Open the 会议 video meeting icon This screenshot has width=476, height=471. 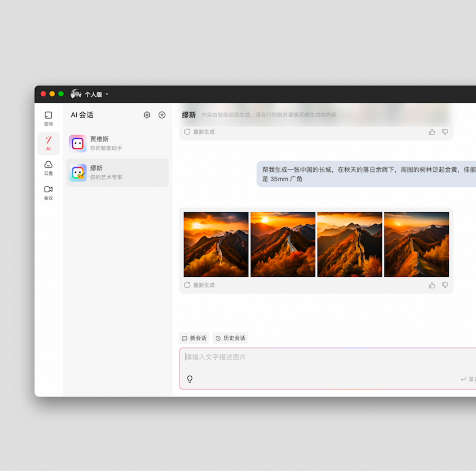(48, 193)
